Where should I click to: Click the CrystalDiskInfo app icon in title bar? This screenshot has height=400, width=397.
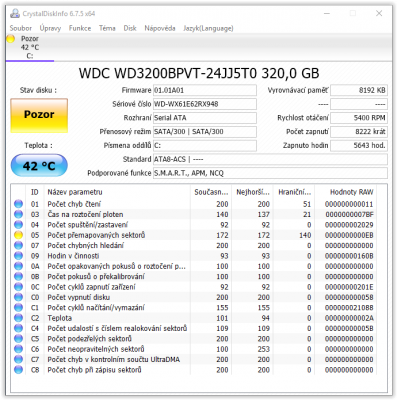pyautogui.click(x=15, y=14)
